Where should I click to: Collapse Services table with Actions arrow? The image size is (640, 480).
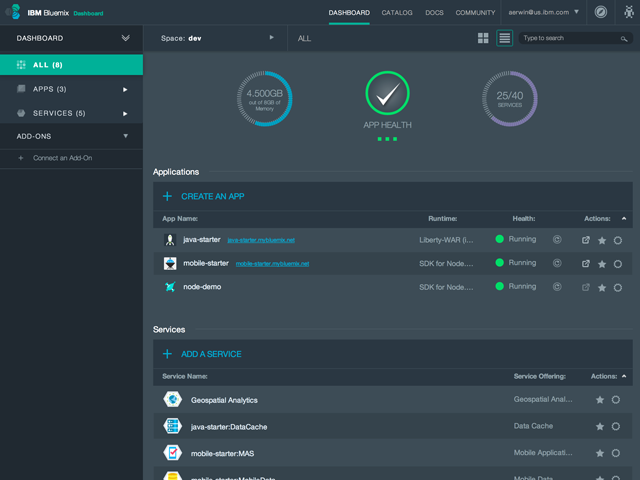(x=624, y=376)
